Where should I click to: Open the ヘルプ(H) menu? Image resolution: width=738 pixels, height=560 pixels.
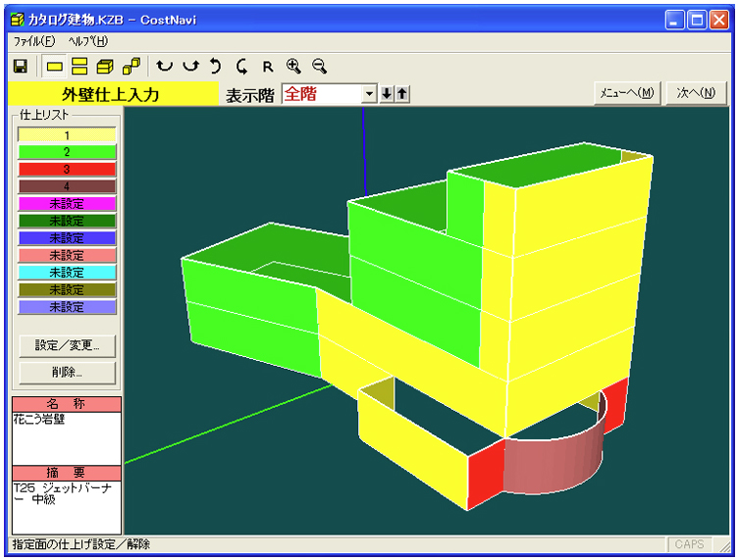[x=87, y=41]
